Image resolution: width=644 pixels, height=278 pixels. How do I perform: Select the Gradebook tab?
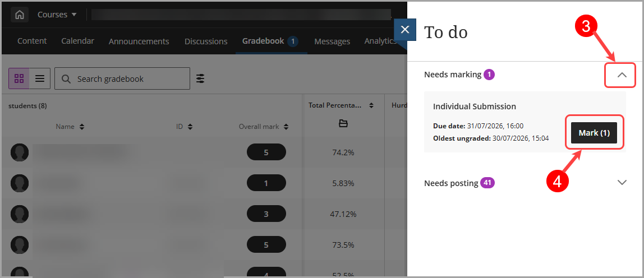click(270, 41)
